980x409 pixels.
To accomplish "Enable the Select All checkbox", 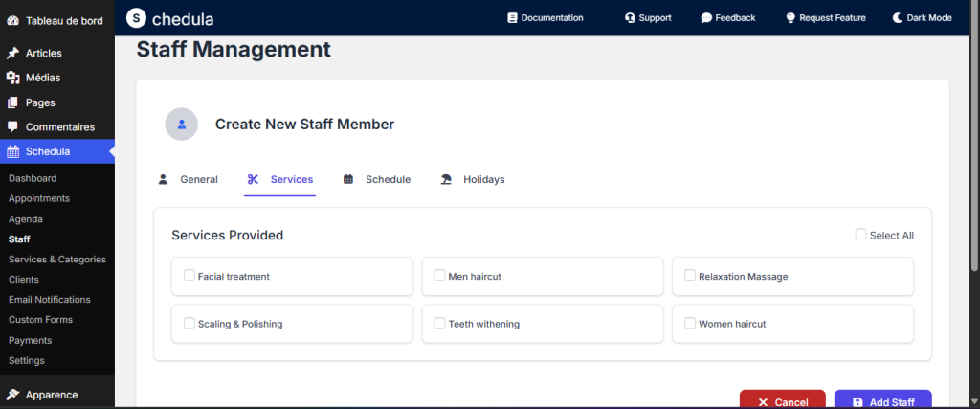I will pyautogui.click(x=860, y=234).
